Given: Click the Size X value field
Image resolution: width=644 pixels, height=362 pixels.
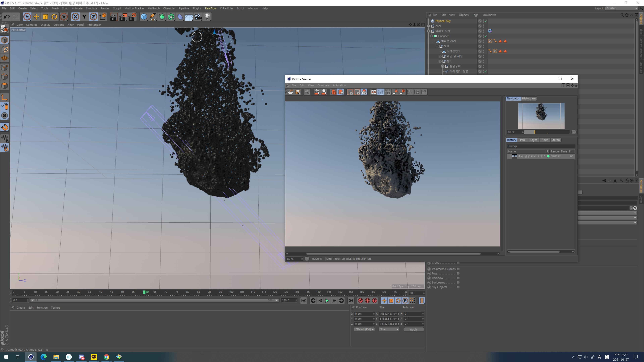Looking at the screenshot, I should (x=389, y=314).
